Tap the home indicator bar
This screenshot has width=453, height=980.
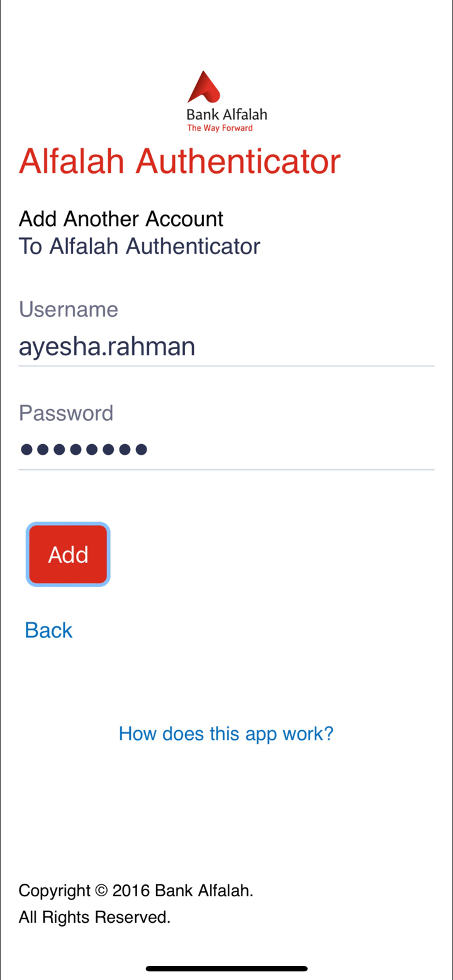tap(226, 968)
